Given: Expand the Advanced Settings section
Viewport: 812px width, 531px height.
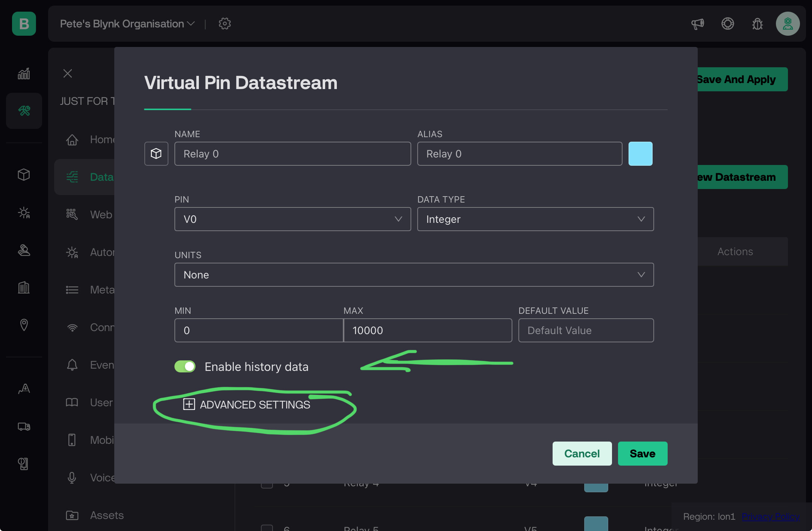Looking at the screenshot, I should point(247,404).
